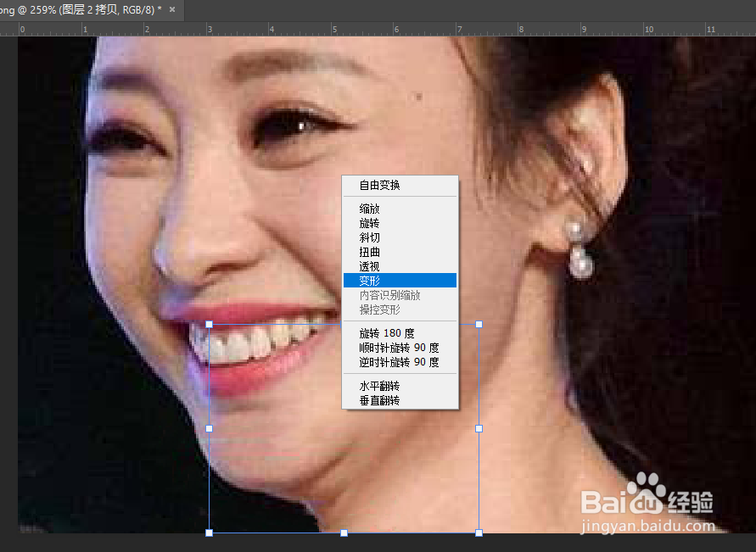Choose 扭曲 in the transform menu
The image size is (756, 552).
coord(400,252)
